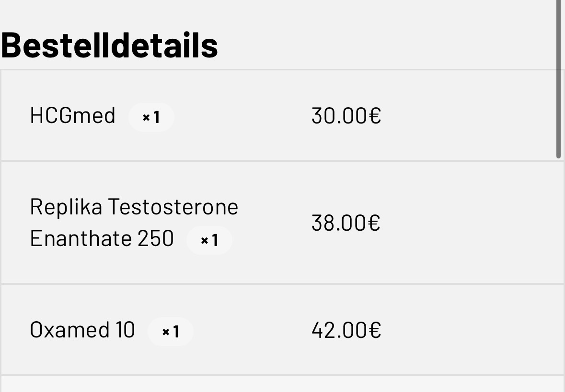Click the divider between Replika and Oxamed rows
This screenshot has width=565, height=392.
click(282, 284)
